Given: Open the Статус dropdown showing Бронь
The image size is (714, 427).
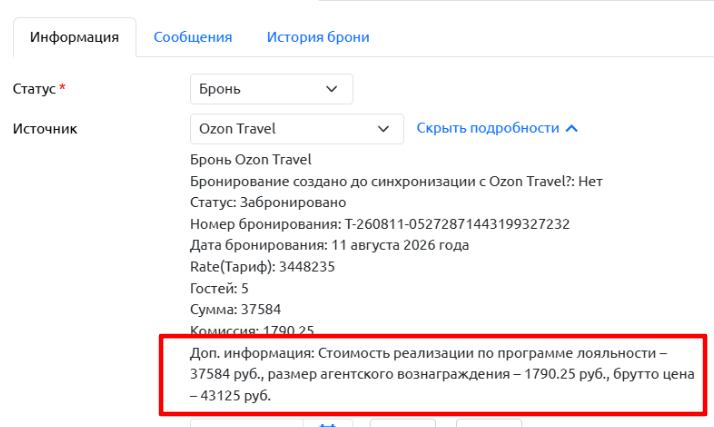Looking at the screenshot, I should tap(271, 89).
